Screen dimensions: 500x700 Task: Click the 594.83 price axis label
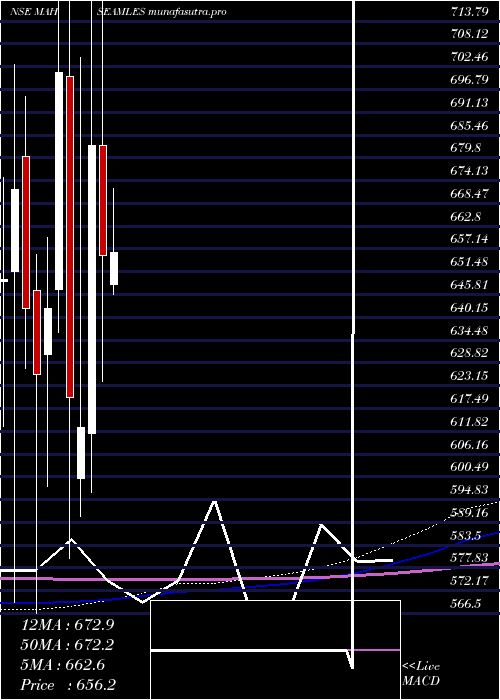(470, 490)
